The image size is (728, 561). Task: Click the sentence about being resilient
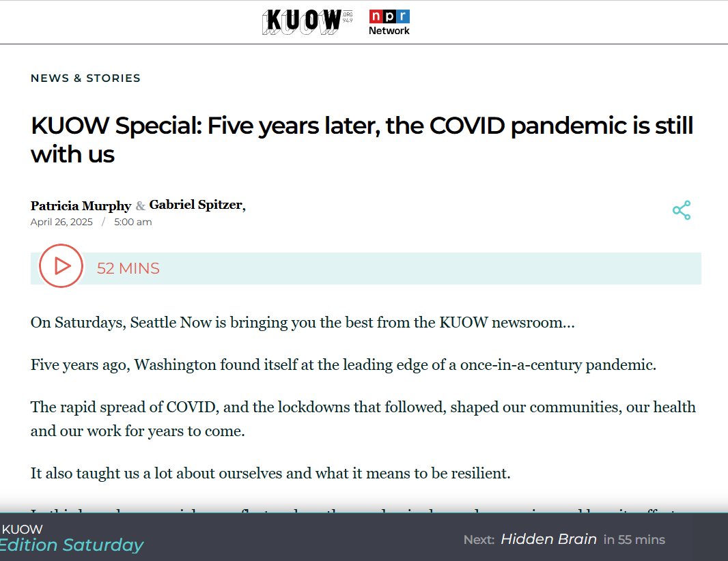(x=270, y=473)
